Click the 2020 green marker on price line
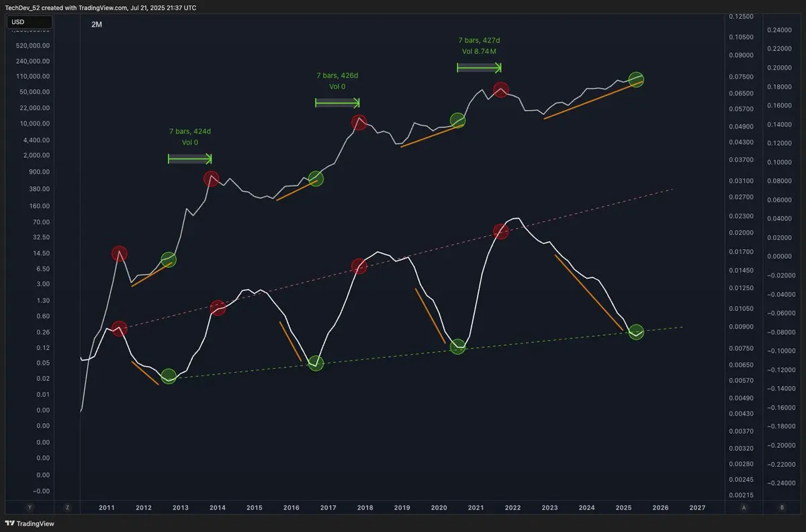 tap(457, 120)
